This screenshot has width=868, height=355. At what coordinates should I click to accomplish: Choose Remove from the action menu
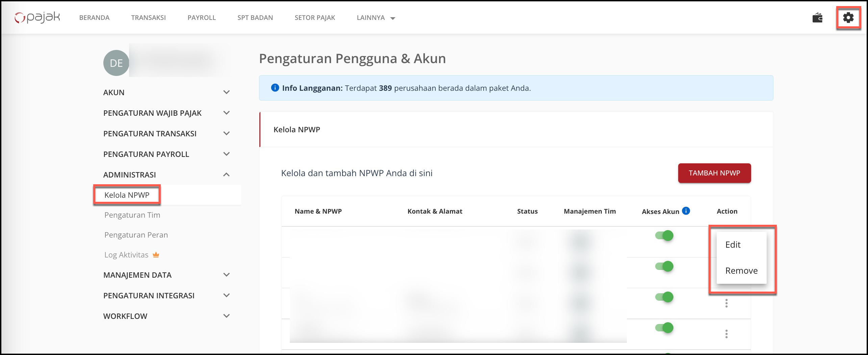pyautogui.click(x=741, y=271)
